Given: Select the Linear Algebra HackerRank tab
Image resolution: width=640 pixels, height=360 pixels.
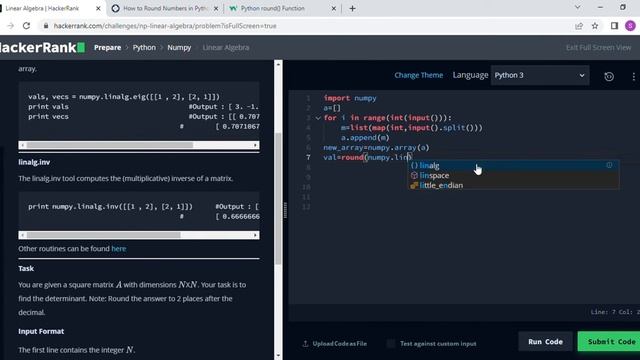Looking at the screenshot, I should (43, 8).
